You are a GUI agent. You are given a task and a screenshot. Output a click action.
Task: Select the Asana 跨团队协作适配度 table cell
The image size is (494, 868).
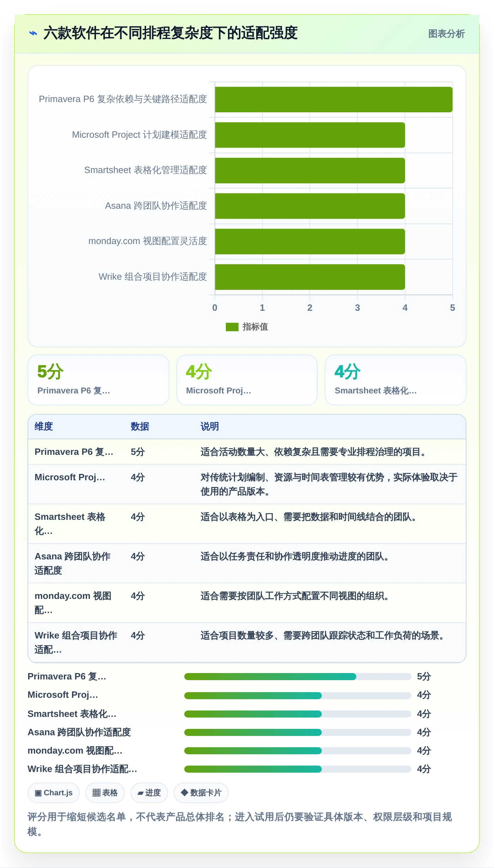[73, 564]
